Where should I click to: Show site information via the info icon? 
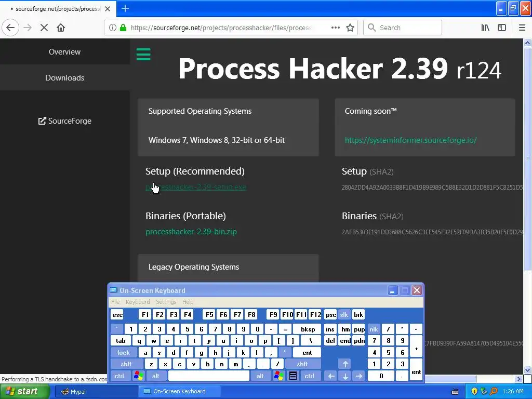(113, 28)
